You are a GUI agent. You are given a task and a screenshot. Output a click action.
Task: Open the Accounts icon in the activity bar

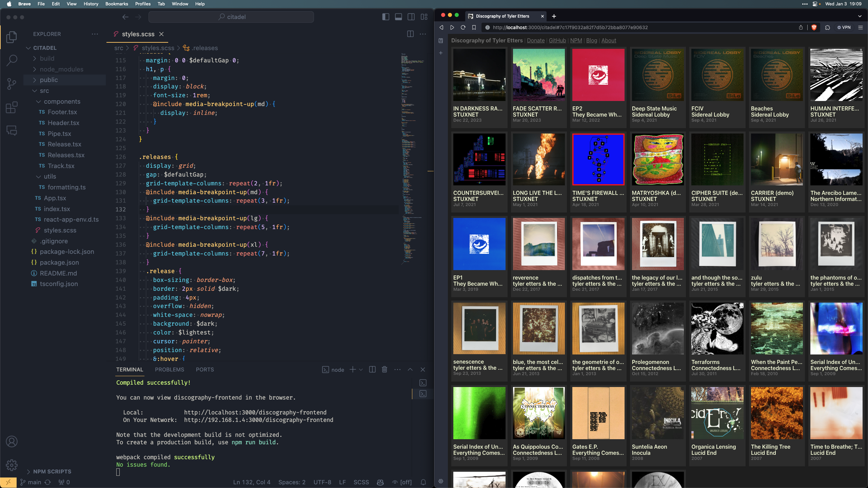12,442
